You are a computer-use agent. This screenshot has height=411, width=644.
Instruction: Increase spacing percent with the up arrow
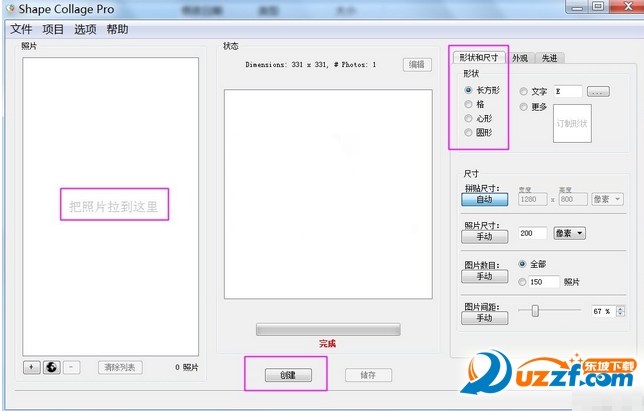tap(621, 308)
